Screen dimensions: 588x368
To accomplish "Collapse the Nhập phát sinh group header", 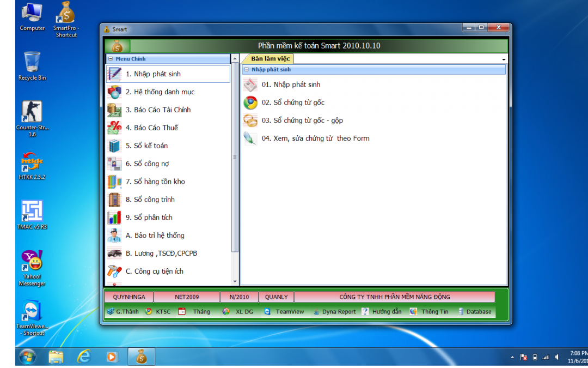I will pyautogui.click(x=247, y=70).
